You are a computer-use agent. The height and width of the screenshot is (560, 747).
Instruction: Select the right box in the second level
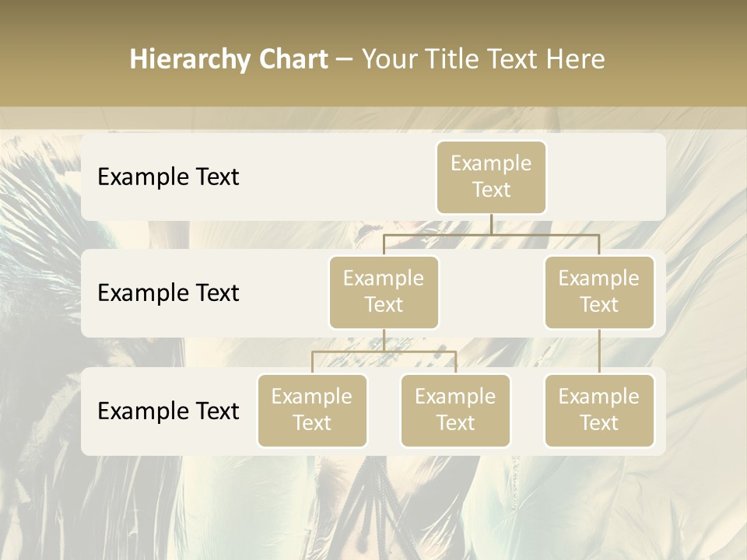tap(599, 292)
